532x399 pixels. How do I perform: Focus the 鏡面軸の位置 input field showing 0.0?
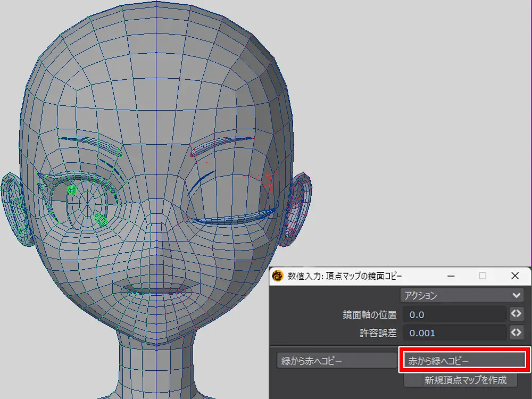click(455, 314)
